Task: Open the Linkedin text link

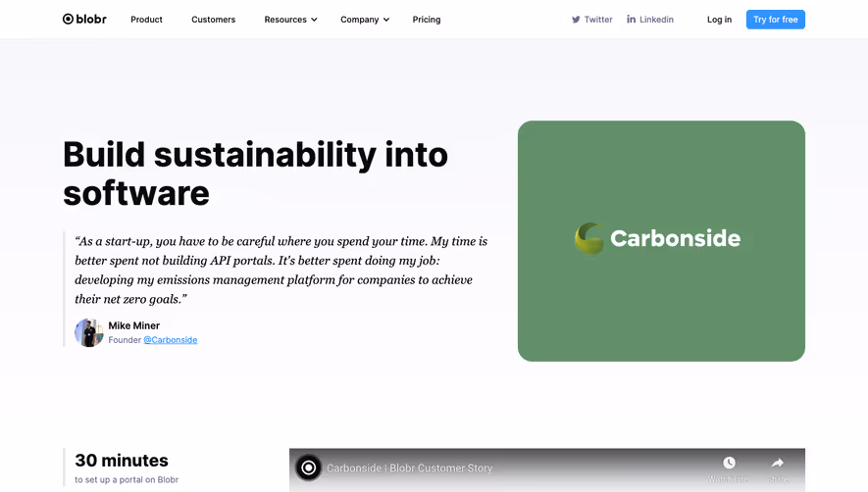Action: (x=656, y=20)
